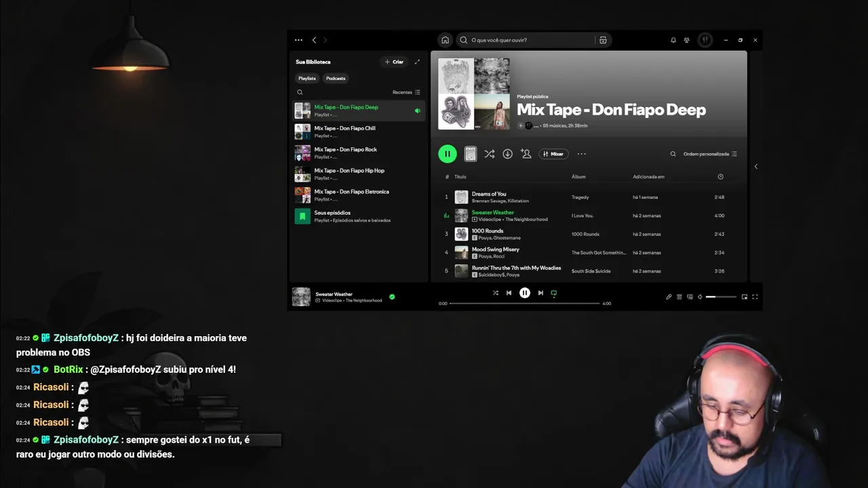Play the Dreams of You track
The width and height of the screenshot is (868, 488).
[x=489, y=194]
